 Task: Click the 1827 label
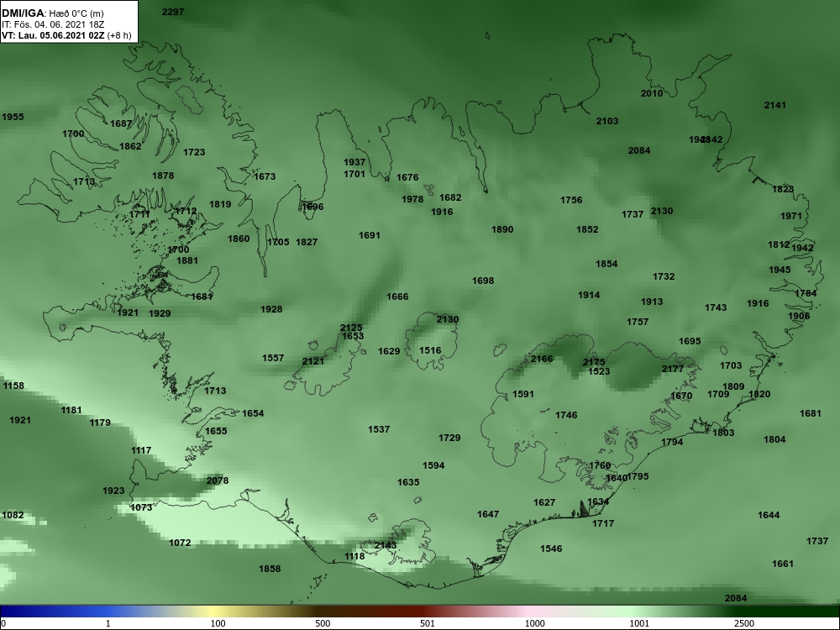[x=307, y=242]
